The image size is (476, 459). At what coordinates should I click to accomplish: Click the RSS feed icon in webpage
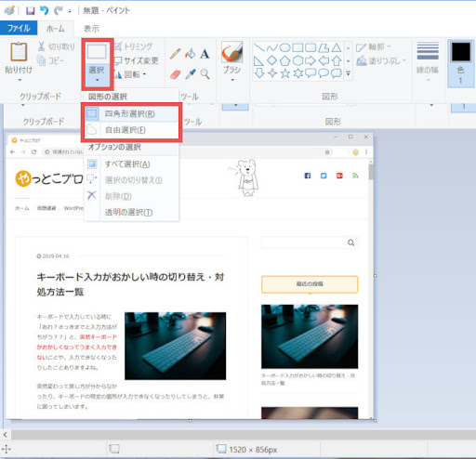pos(355,176)
